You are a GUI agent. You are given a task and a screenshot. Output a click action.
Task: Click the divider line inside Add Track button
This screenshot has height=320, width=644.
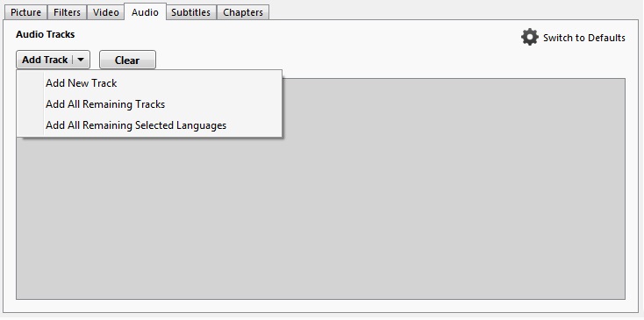point(73,60)
